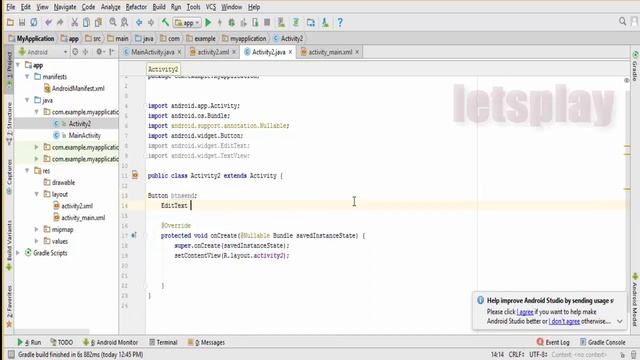The height and width of the screenshot is (360, 640).
Task: Expand the Gradle Scripts node
Action: 18,253
